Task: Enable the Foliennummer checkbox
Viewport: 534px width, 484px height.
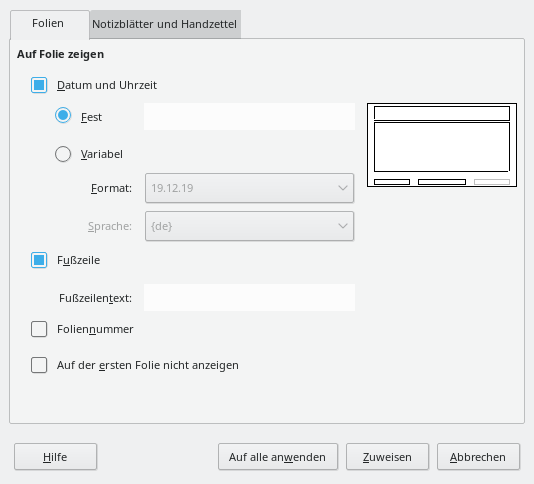Action: (x=39, y=329)
